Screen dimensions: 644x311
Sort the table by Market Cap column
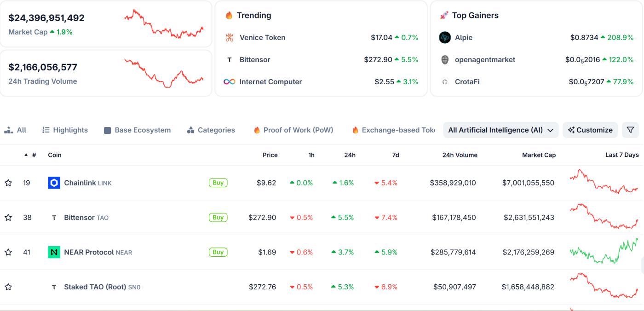[539, 155]
